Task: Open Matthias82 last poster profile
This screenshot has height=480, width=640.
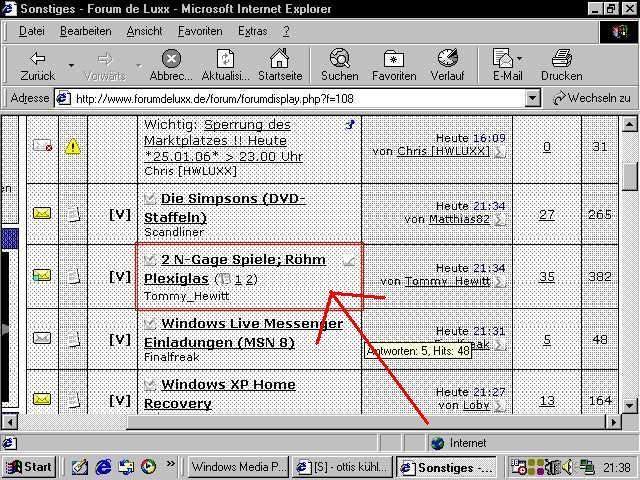Action: [x=459, y=219]
